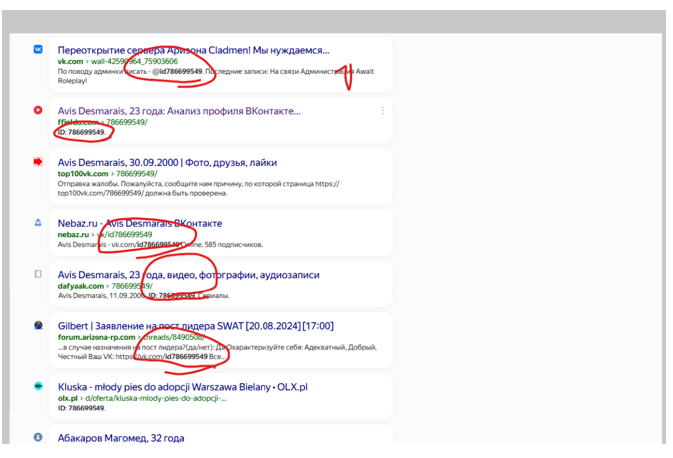
Task: Click the 786699549/ path beside the top100vk.com domain
Action: pyautogui.click(x=137, y=174)
